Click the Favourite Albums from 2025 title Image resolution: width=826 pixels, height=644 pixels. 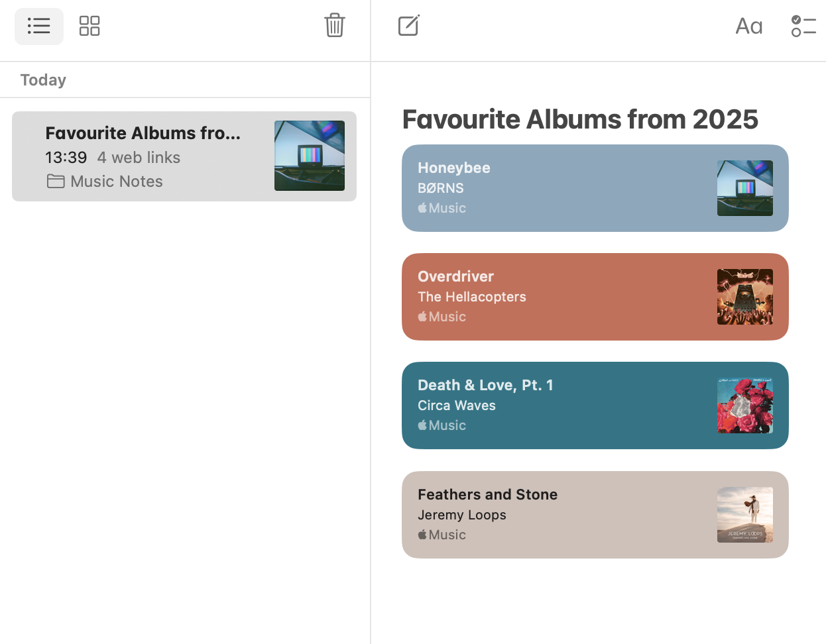(x=580, y=119)
